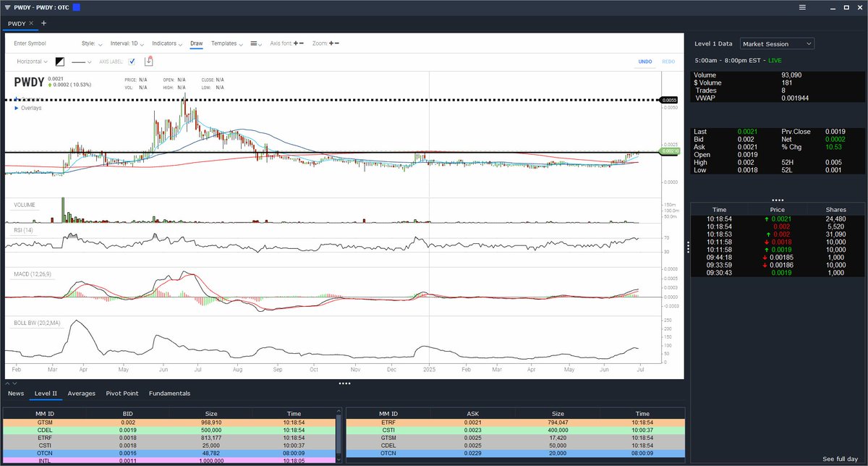The image size is (868, 466).
Task: Switch to the Averages tab
Action: 81,393
